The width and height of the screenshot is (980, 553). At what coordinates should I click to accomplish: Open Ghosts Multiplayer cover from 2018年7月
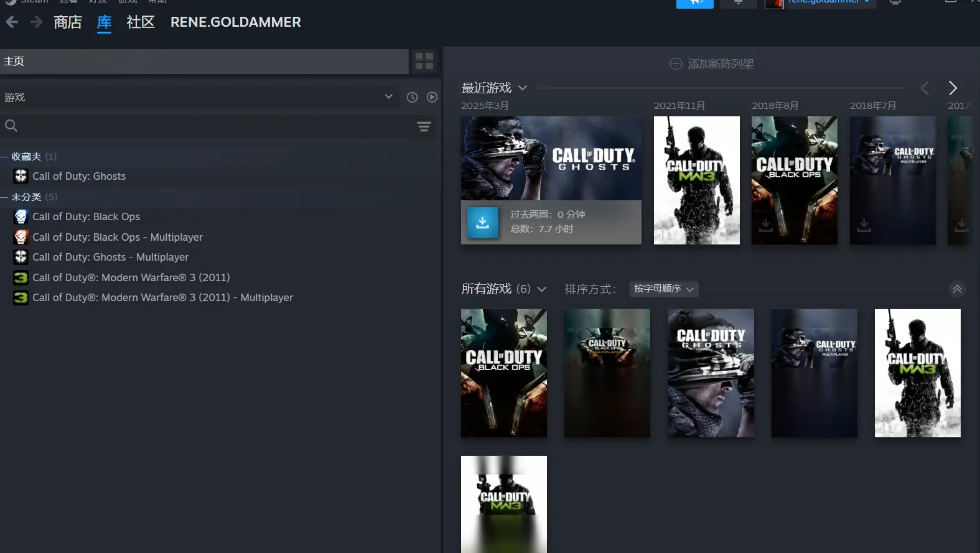point(893,180)
